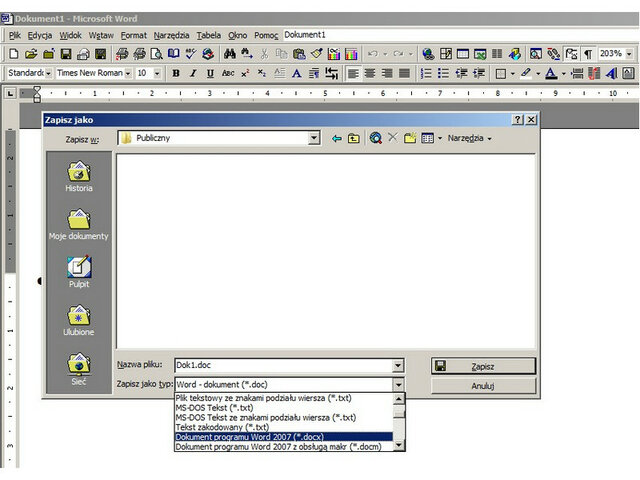The image size is (640, 480).
Task: Select center alignment button
Action: [x=370, y=73]
